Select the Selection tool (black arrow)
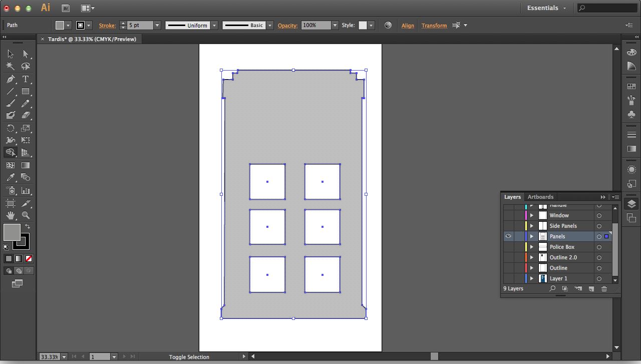The image size is (641, 364). pyautogui.click(x=11, y=54)
